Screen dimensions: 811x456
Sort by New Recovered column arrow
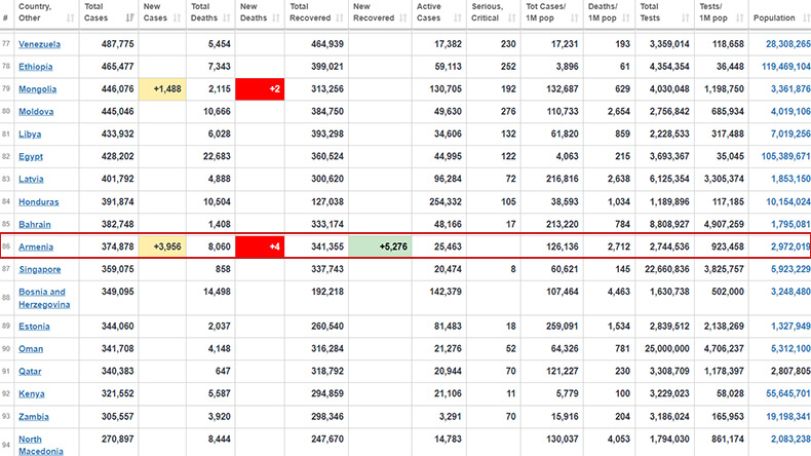(403, 18)
